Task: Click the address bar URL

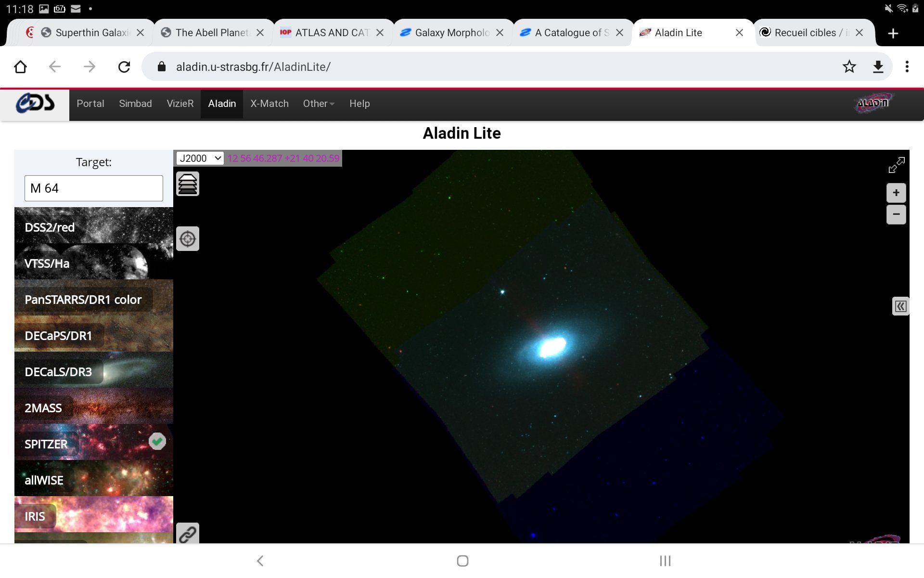Action: (253, 67)
